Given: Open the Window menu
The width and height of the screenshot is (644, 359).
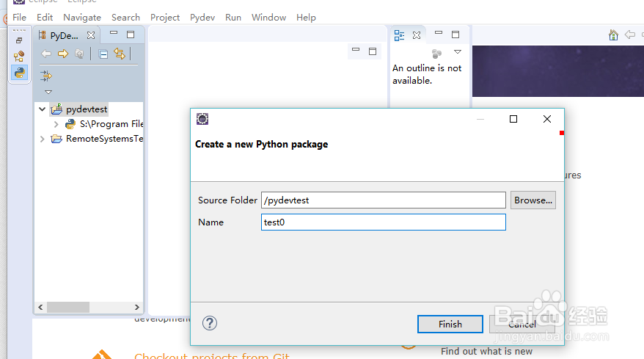Looking at the screenshot, I should point(269,18).
